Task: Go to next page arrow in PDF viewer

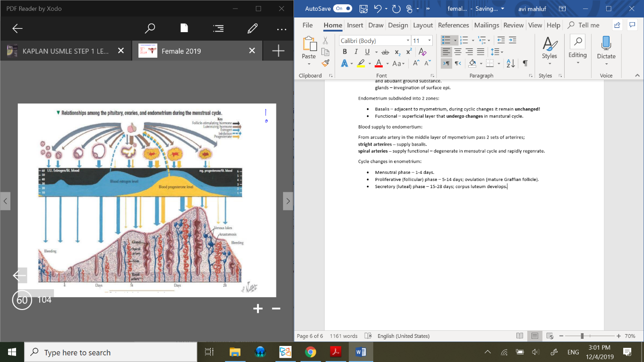Action: [x=288, y=201]
